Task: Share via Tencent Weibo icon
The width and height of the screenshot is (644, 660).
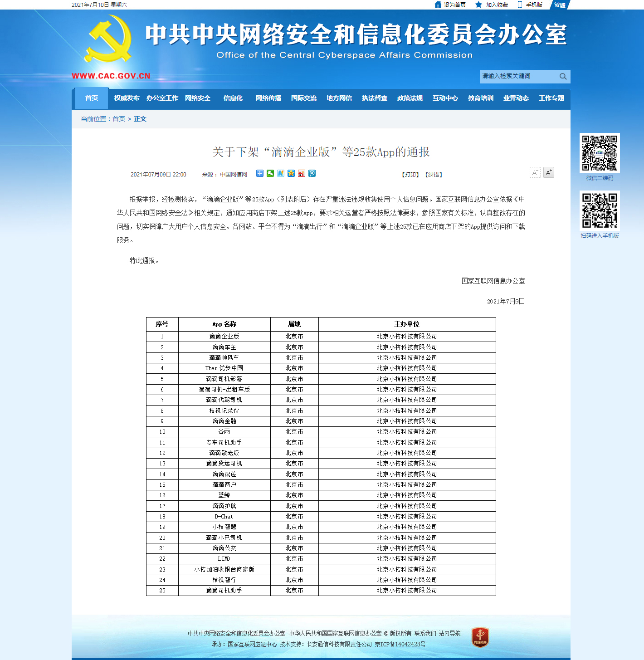Action: point(312,173)
